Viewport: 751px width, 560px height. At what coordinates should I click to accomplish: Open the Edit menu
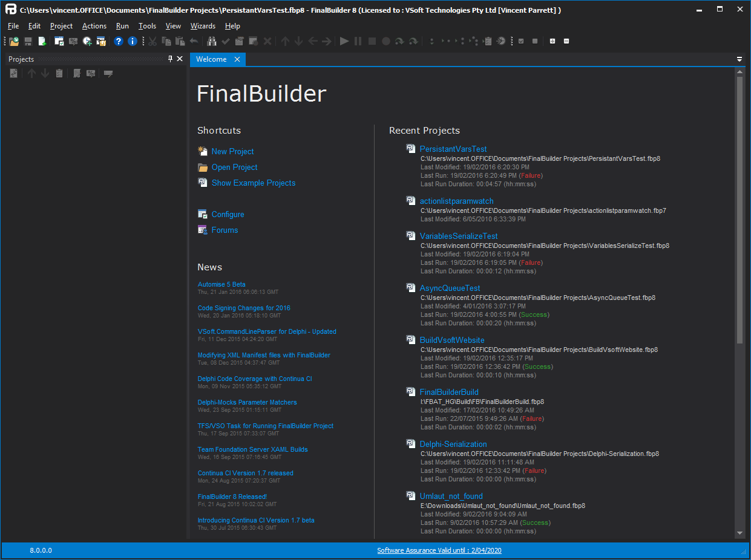tap(34, 26)
